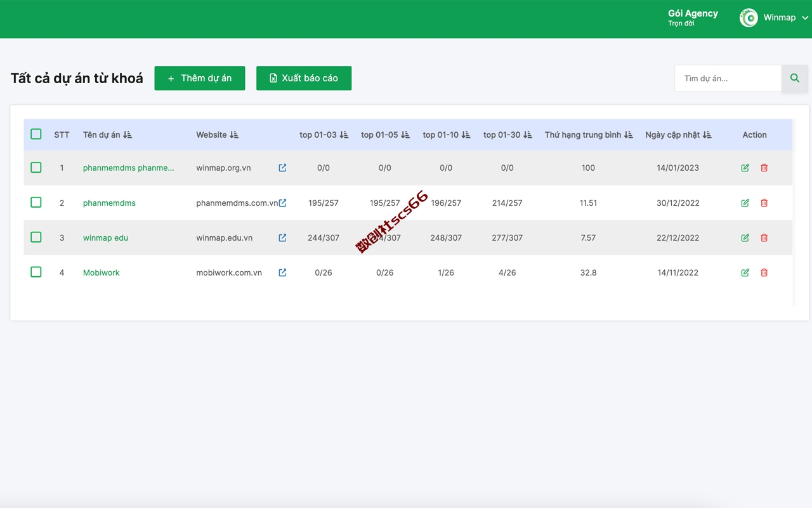Edit the phanmemdms.com.vn project row

(745, 203)
